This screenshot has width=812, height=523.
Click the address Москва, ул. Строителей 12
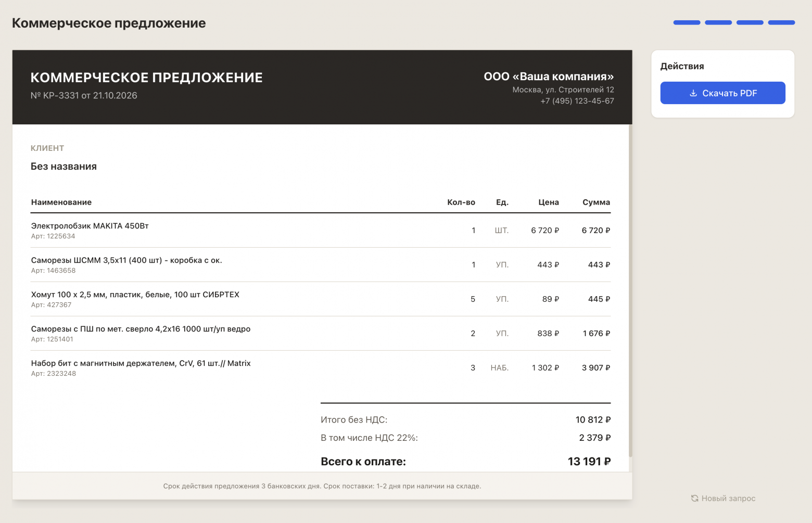563,90
